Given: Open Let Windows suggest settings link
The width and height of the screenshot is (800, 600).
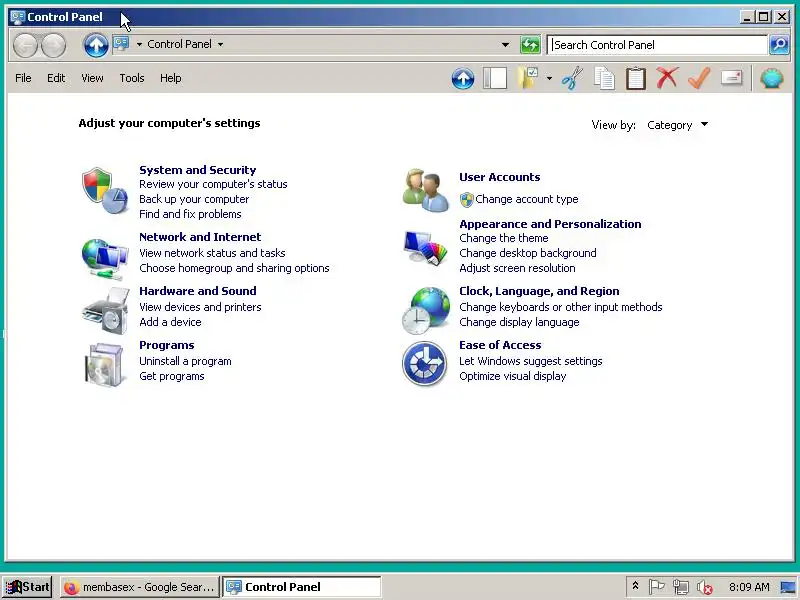Looking at the screenshot, I should point(531,361).
